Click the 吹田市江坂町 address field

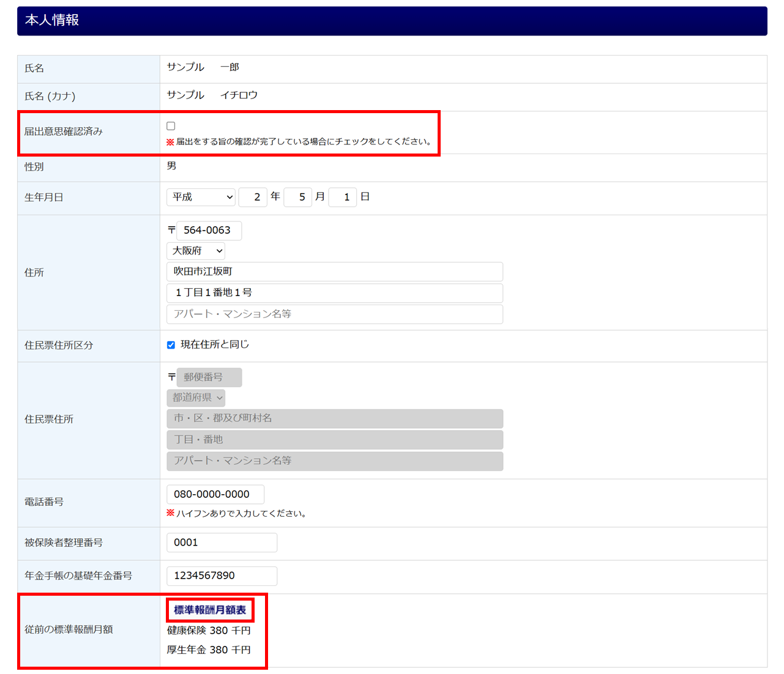point(334,272)
